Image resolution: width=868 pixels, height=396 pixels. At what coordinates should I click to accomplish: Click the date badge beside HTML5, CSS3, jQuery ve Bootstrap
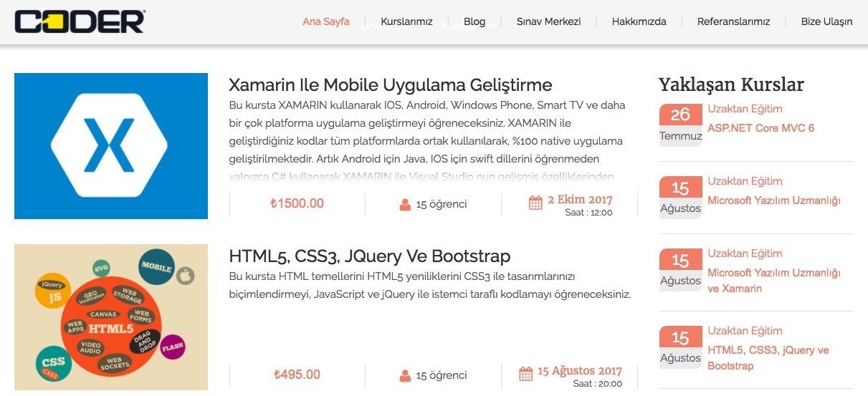click(680, 347)
